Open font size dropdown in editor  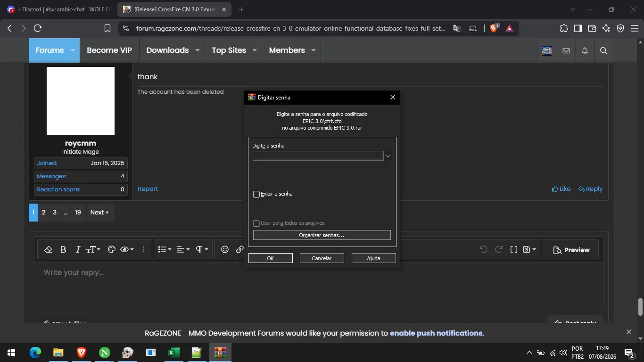pyautogui.click(x=93, y=250)
